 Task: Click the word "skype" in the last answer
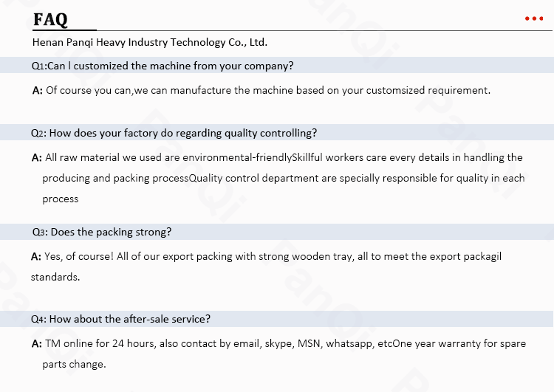(279, 344)
